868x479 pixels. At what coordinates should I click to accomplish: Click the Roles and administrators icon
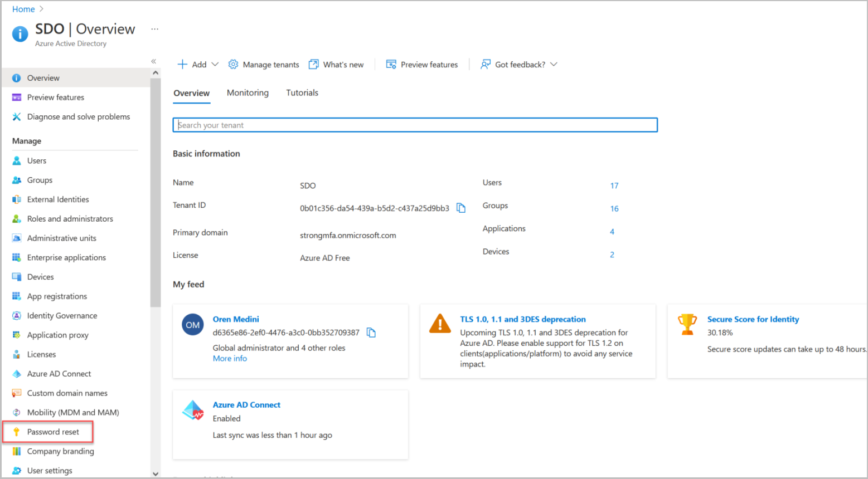pyautogui.click(x=17, y=219)
